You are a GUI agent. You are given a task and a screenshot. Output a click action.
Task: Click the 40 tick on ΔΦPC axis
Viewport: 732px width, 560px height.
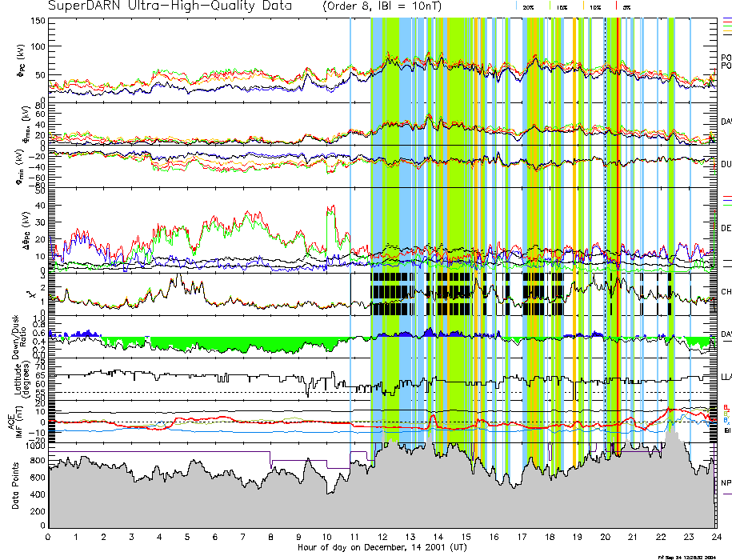click(x=40, y=206)
